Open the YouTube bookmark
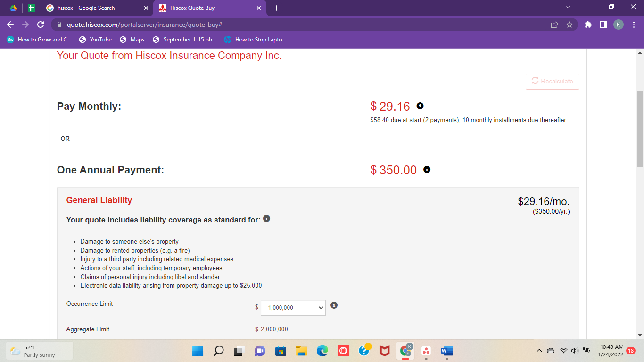 [95, 40]
